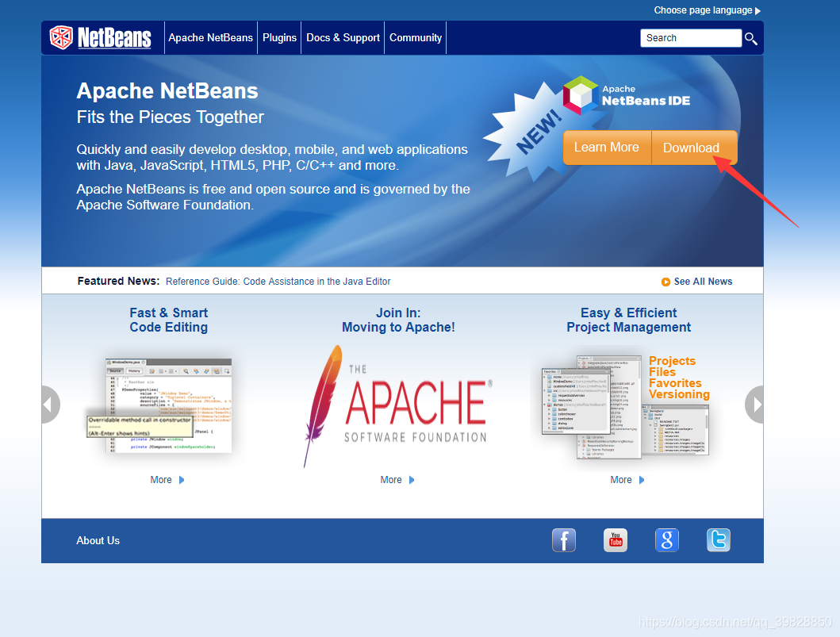Click the NetBeans logo in header
The height and width of the screenshot is (637, 840).
(100, 37)
